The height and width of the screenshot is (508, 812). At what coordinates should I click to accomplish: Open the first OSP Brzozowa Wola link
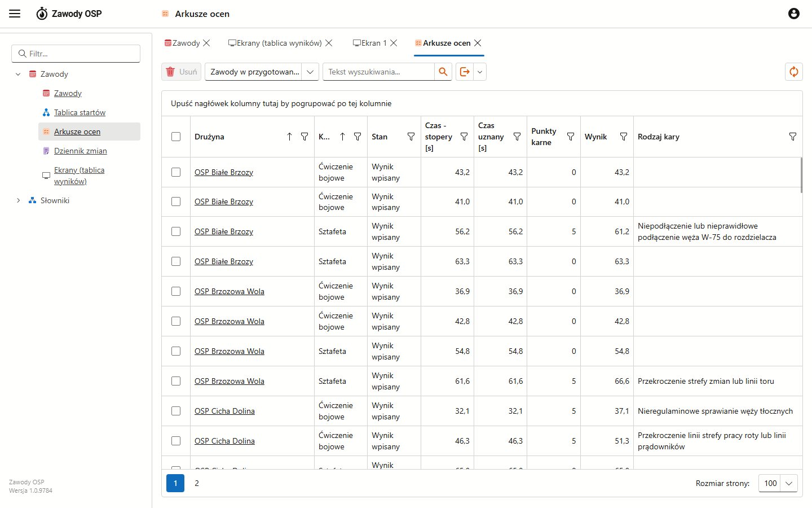pyautogui.click(x=229, y=291)
